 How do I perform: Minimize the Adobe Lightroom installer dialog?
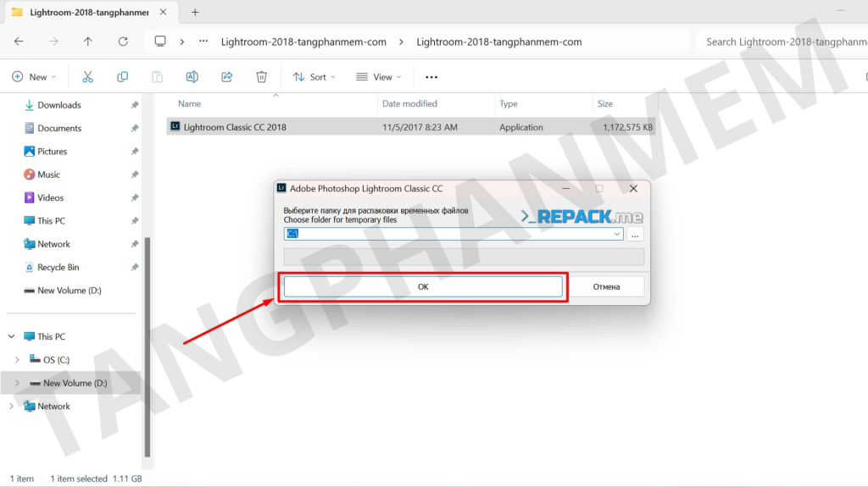pyautogui.click(x=565, y=189)
